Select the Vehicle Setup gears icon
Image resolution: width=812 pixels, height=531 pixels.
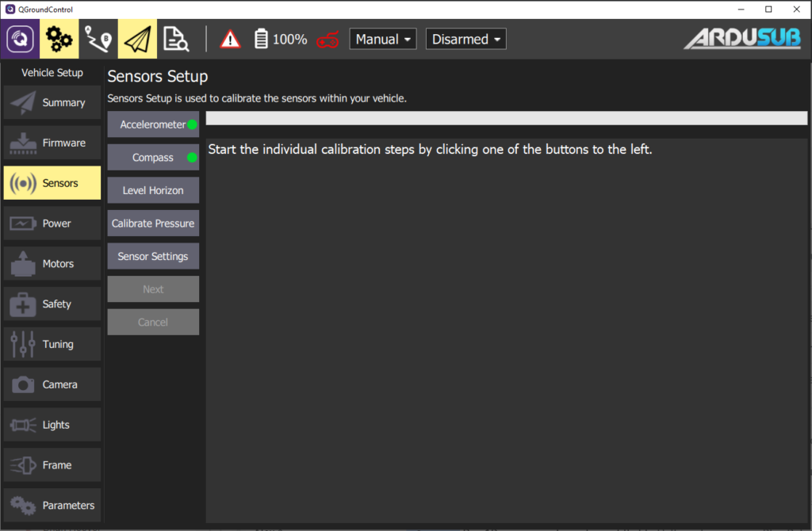(x=59, y=38)
